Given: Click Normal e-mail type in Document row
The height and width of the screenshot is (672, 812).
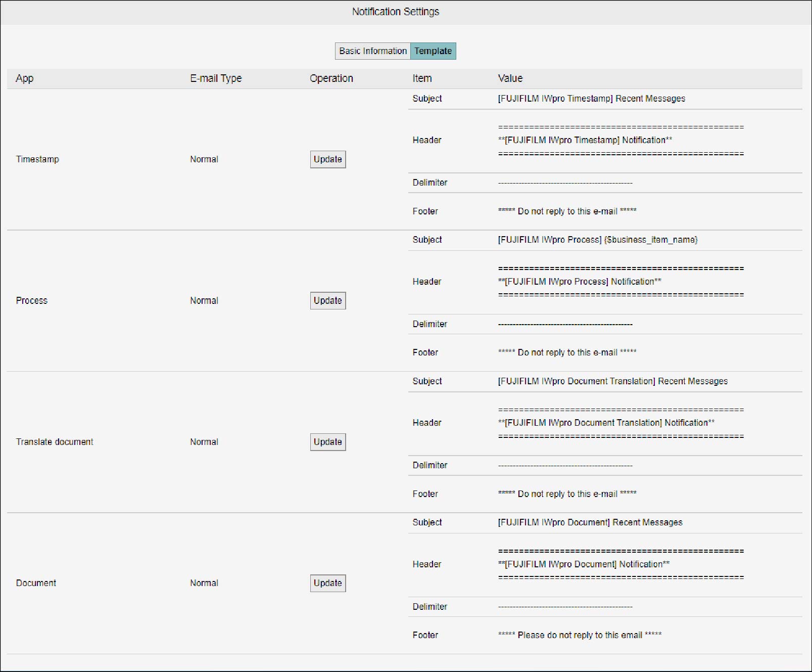Looking at the screenshot, I should 204,583.
